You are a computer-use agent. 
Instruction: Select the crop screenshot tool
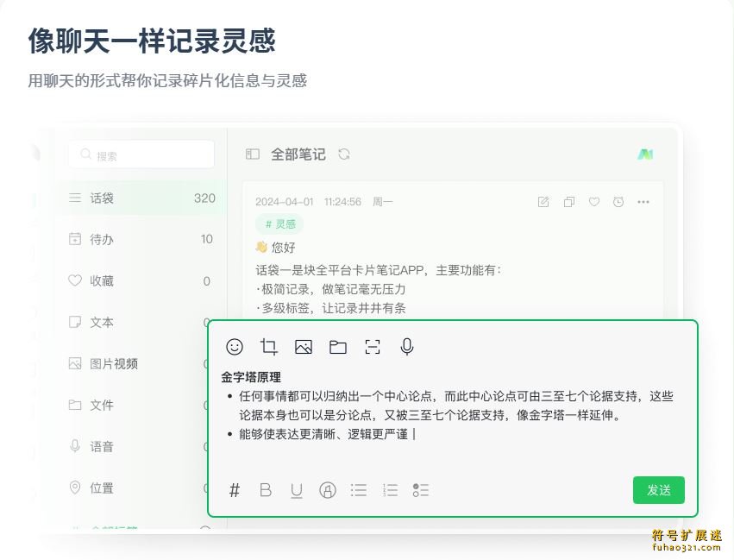269,347
